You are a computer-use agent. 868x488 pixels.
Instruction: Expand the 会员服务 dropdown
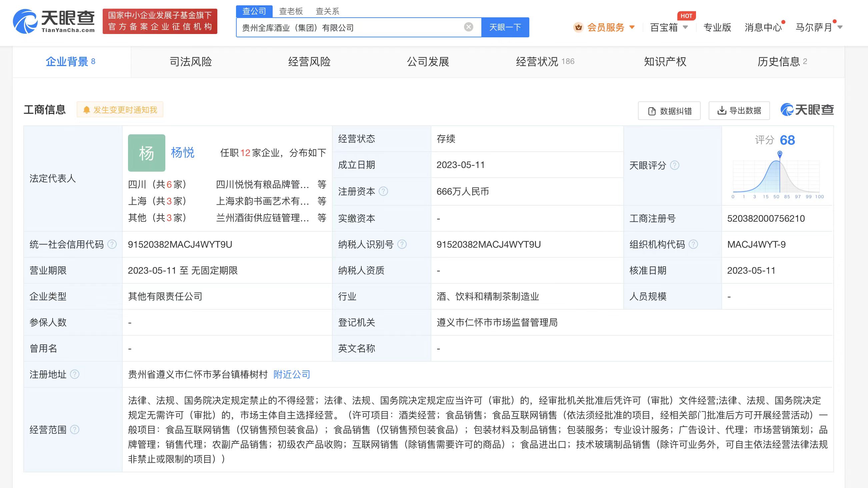click(x=632, y=27)
